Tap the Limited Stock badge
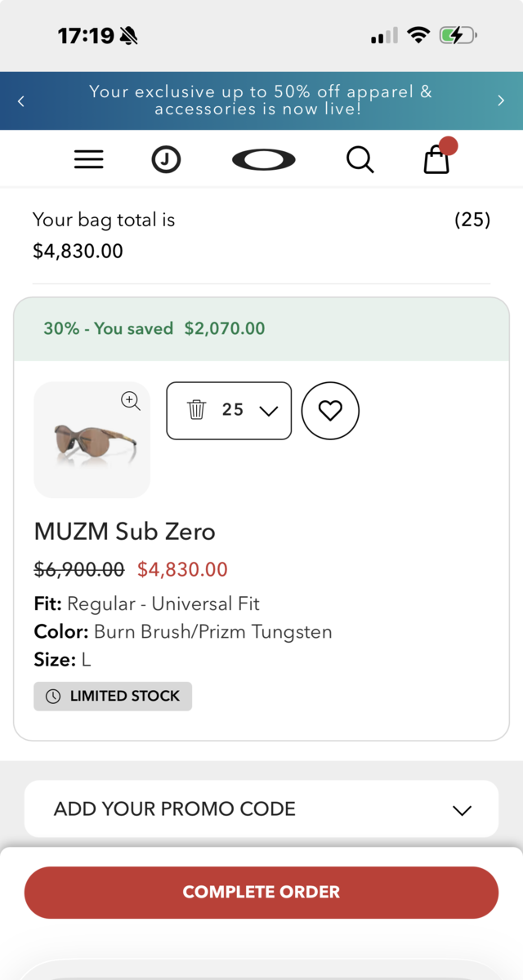The height and width of the screenshot is (980, 523). pos(113,696)
